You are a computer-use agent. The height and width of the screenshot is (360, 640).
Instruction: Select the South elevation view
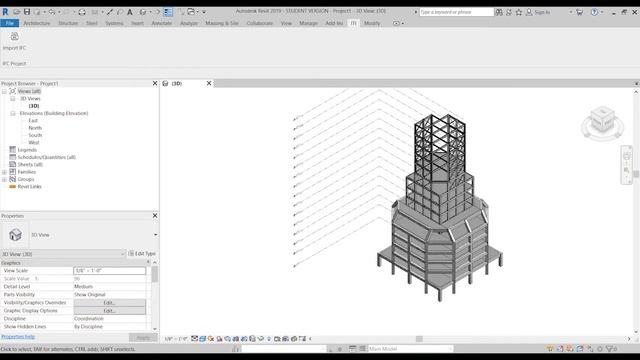[x=35, y=135]
